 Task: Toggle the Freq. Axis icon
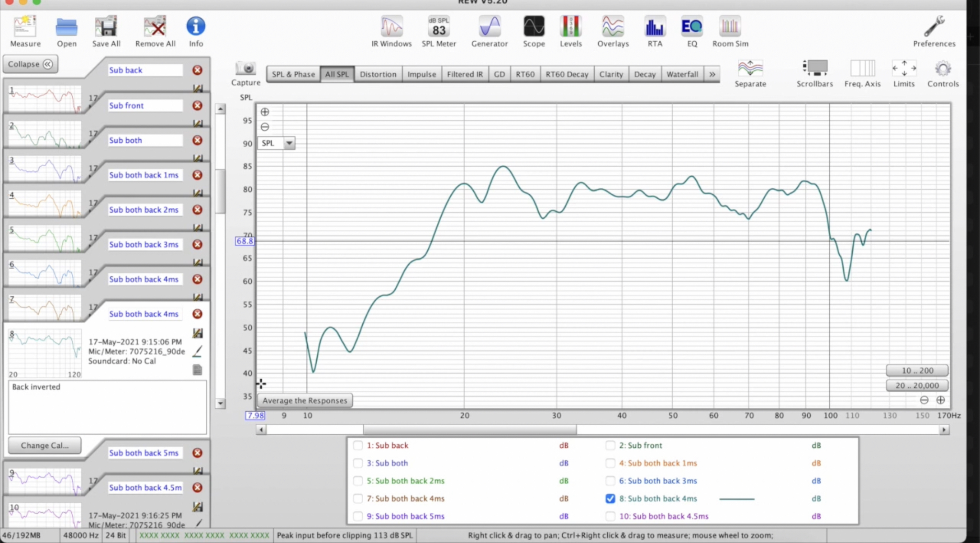pyautogui.click(x=862, y=73)
